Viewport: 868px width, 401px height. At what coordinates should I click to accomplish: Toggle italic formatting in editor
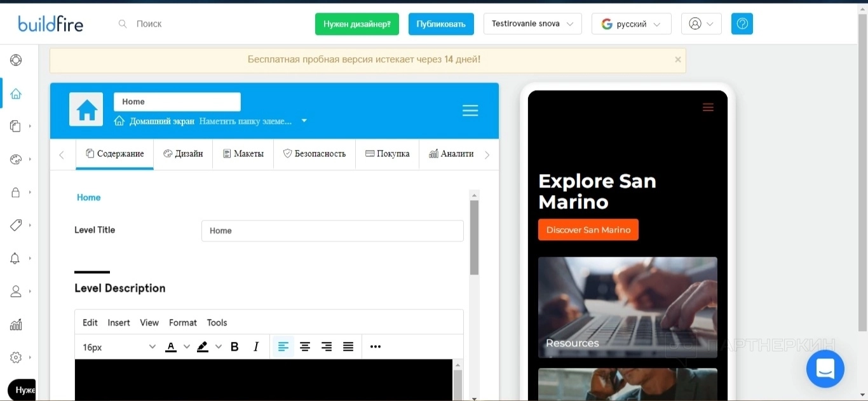click(x=256, y=347)
